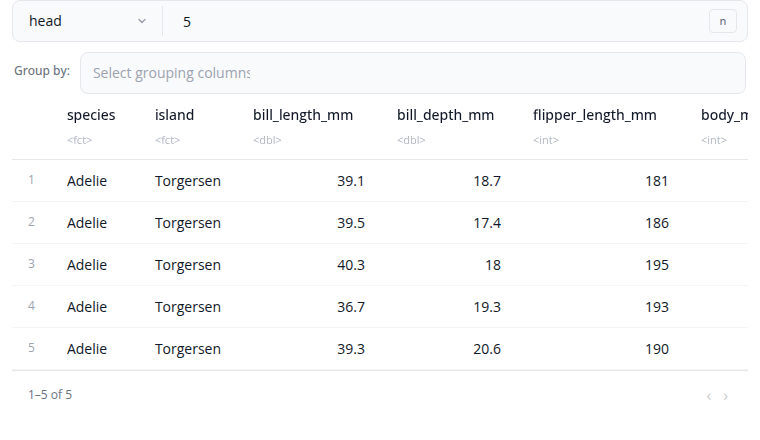Click the bill depth value 19.3
The image size is (760, 440).
coord(487,307)
